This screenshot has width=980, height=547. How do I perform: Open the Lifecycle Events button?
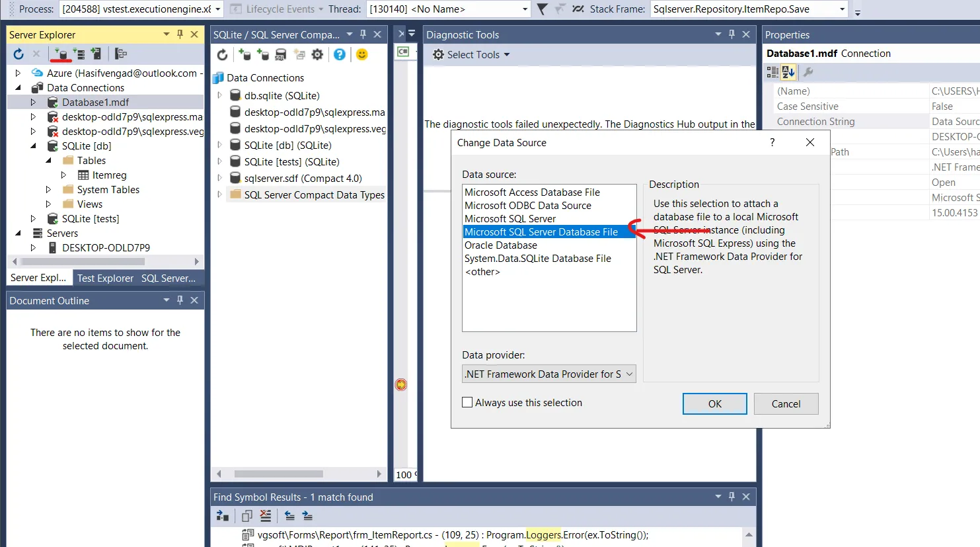[276, 9]
